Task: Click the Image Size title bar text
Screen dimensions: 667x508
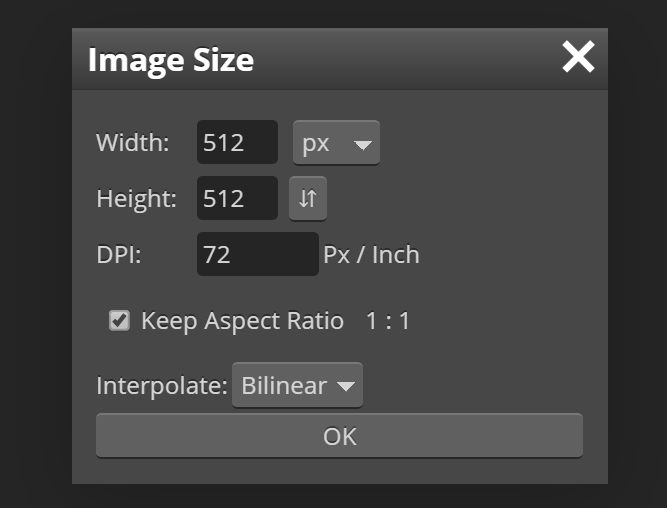Action: tap(171, 60)
